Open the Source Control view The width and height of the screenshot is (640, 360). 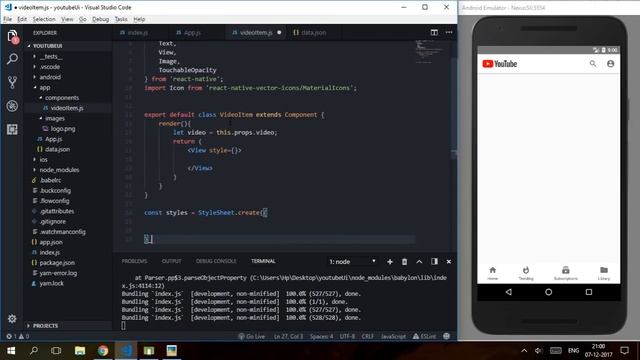click(x=12, y=82)
